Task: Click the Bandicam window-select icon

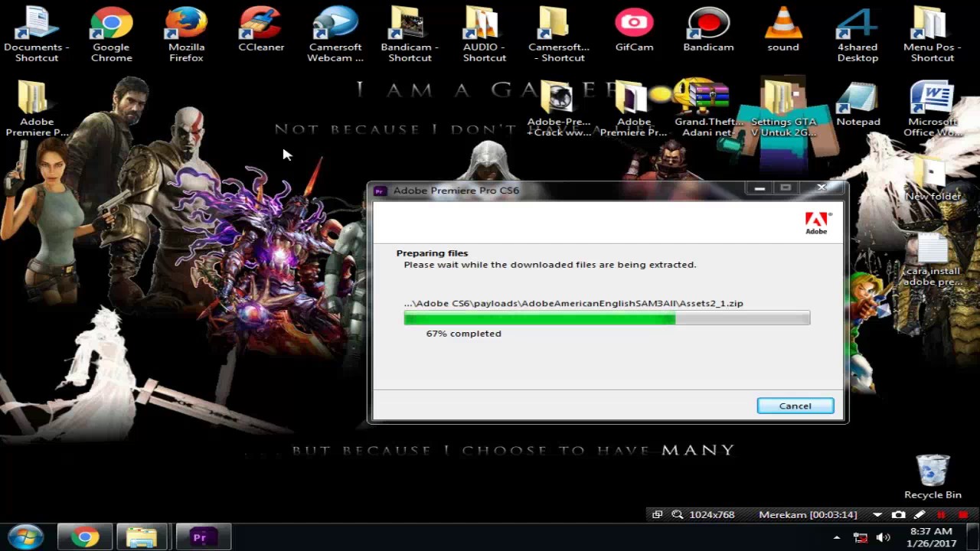Action: (x=657, y=515)
